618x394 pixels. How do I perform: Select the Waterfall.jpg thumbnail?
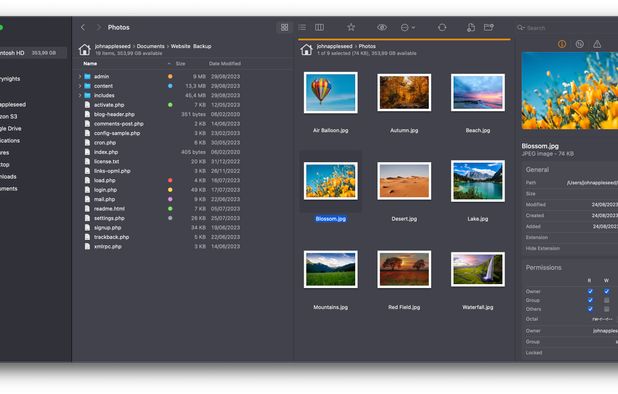pyautogui.click(x=478, y=269)
